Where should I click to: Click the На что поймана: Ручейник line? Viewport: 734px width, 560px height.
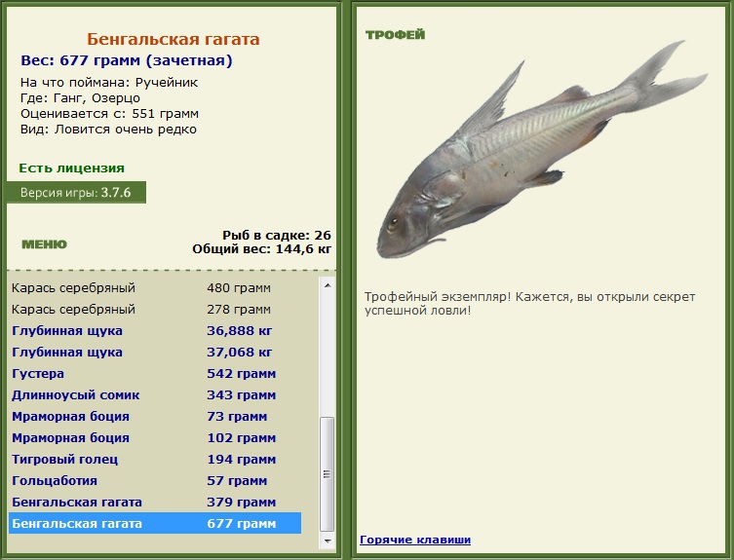(x=109, y=83)
